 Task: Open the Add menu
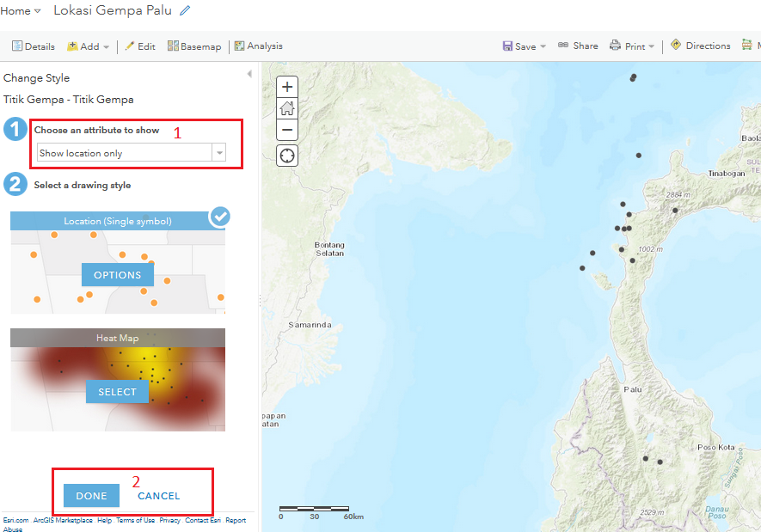coord(88,46)
